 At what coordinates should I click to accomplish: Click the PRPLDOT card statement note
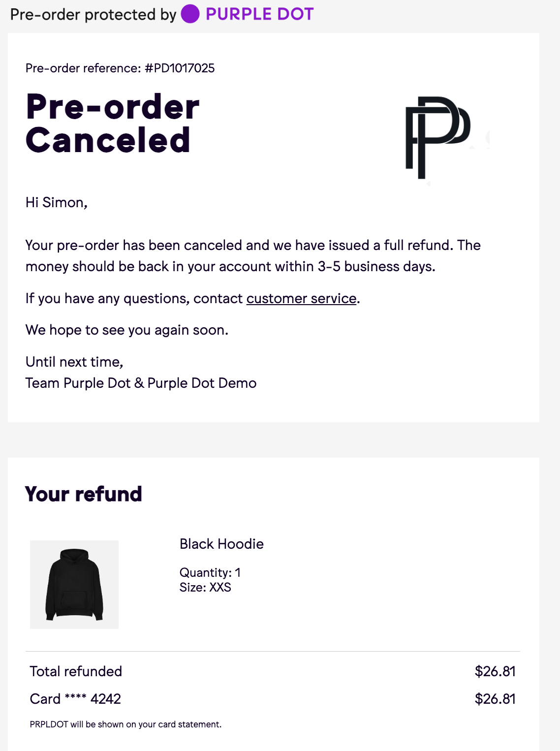coord(125,724)
